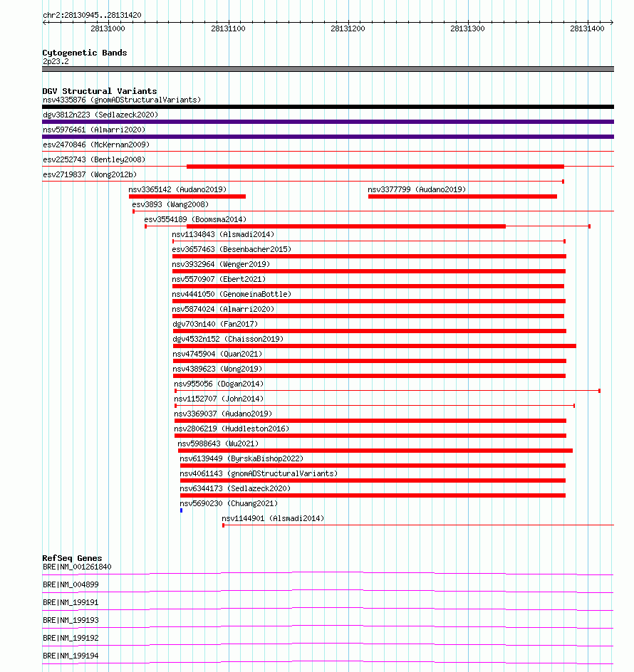This screenshot has height=672, width=634.
Task: Click ruler position 28131100
Action: [x=228, y=28]
